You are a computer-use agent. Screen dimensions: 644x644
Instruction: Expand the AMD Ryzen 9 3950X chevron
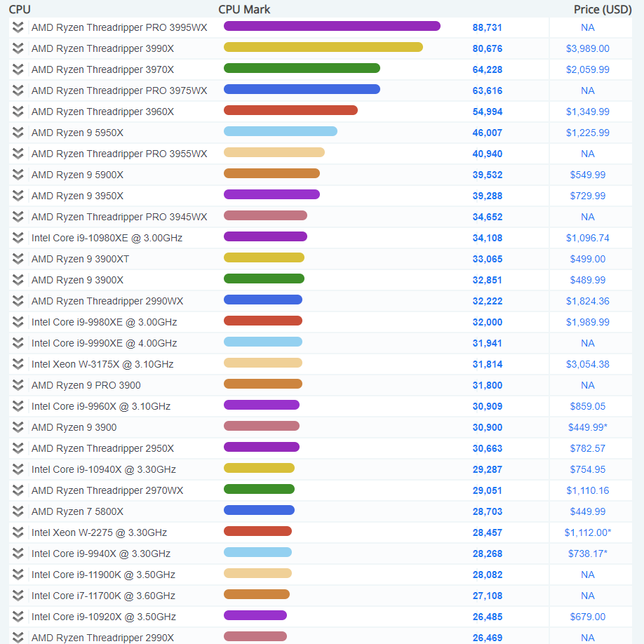coord(18,196)
